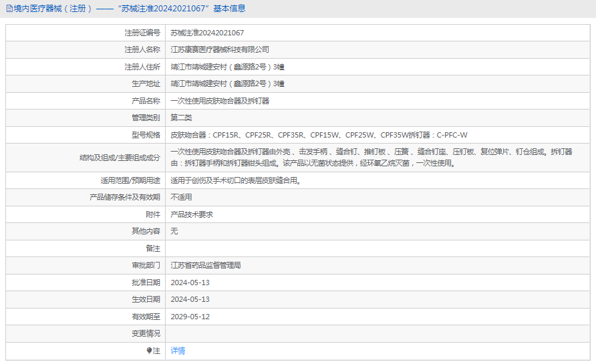This screenshot has height=364, width=596.
Task: Select the 批准日期 value 2024-05-13
Action: click(190, 283)
